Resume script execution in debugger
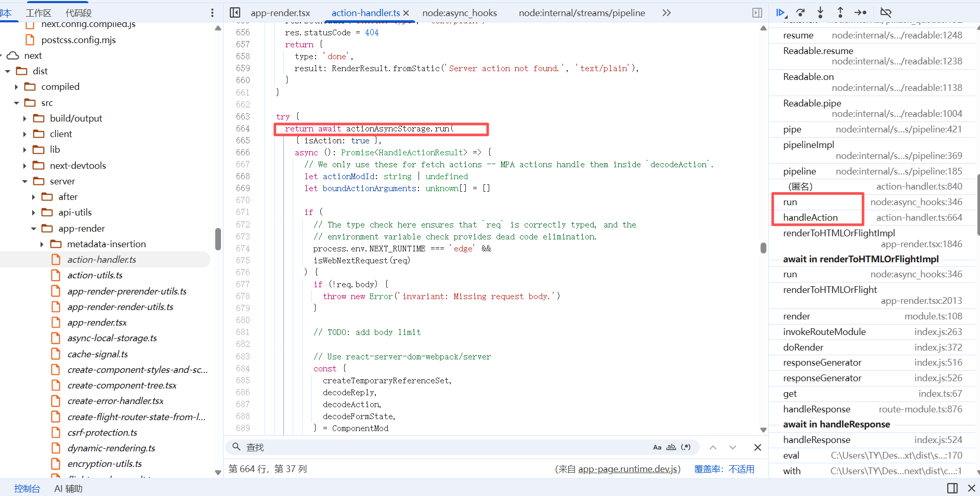980x496 pixels. (780, 12)
